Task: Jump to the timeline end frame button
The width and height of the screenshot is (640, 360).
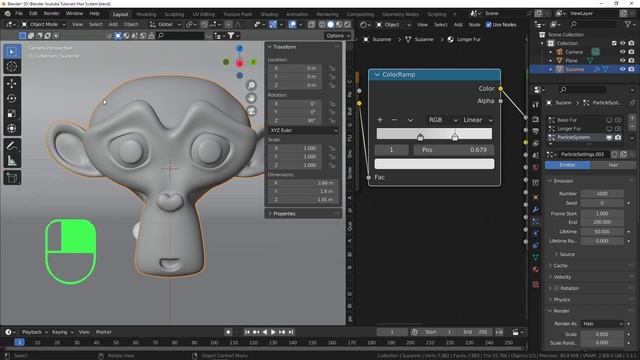Action: pyautogui.click(x=291, y=332)
